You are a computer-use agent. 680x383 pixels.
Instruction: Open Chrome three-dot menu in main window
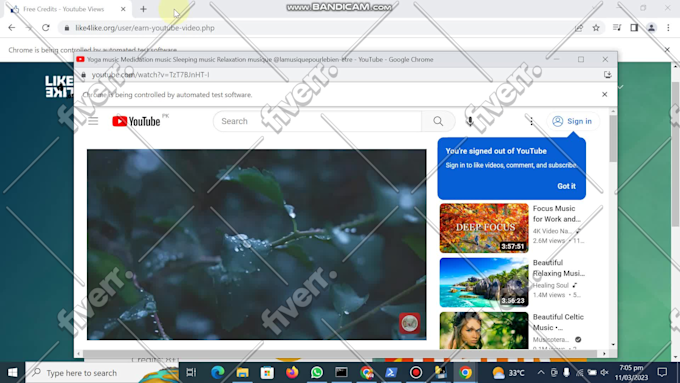[x=668, y=28]
